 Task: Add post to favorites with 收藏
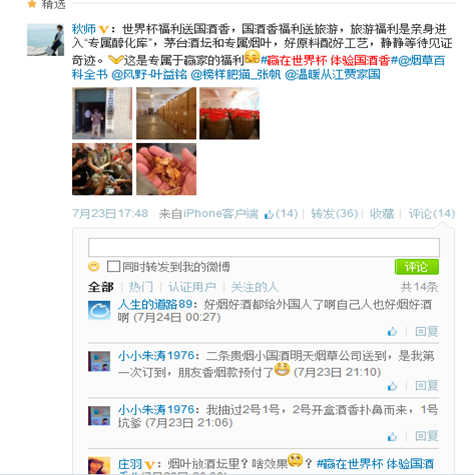click(x=382, y=214)
